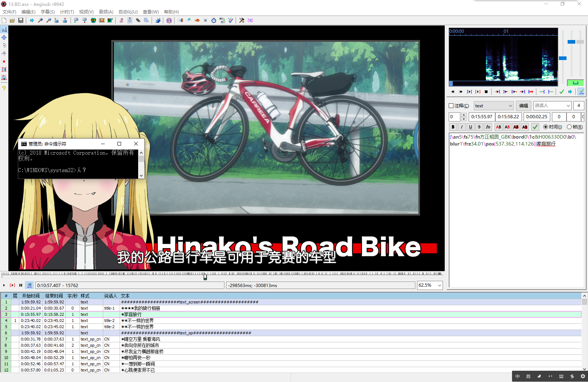This screenshot has width=588, height=382.
Task: Toggle video auto-scroll under the video
Action: (29, 285)
